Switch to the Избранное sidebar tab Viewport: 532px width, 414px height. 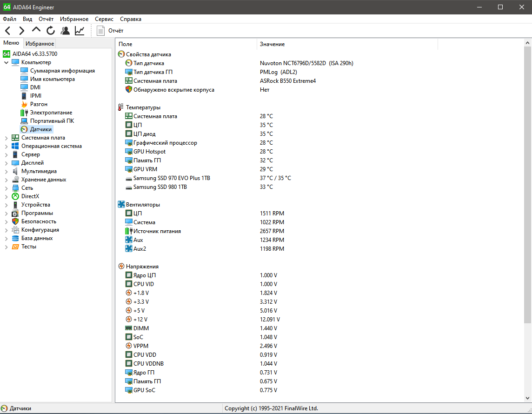pyautogui.click(x=40, y=43)
